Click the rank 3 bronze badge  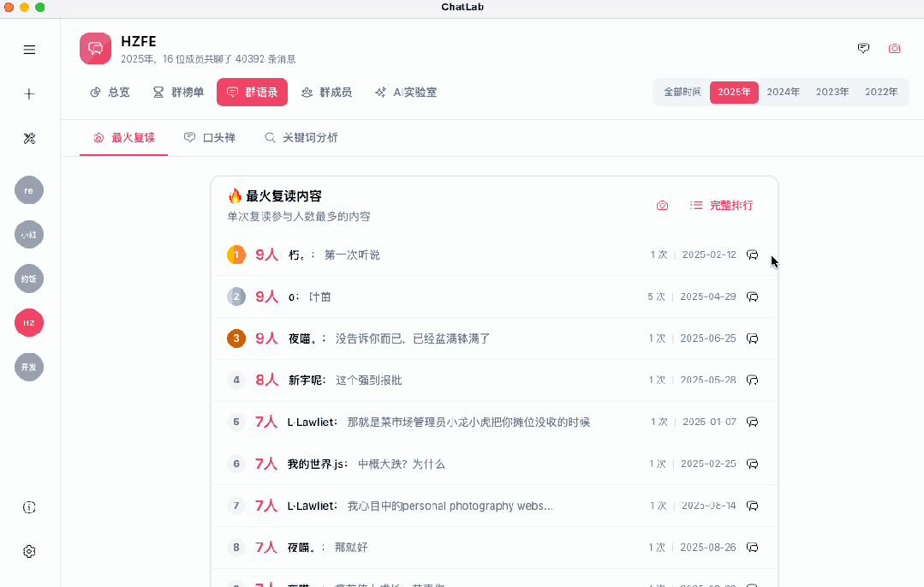(x=236, y=338)
